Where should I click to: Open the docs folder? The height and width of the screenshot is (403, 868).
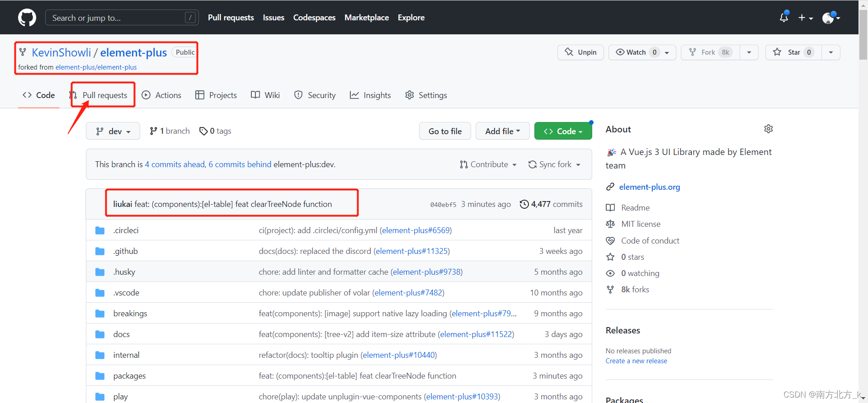pyautogui.click(x=122, y=334)
